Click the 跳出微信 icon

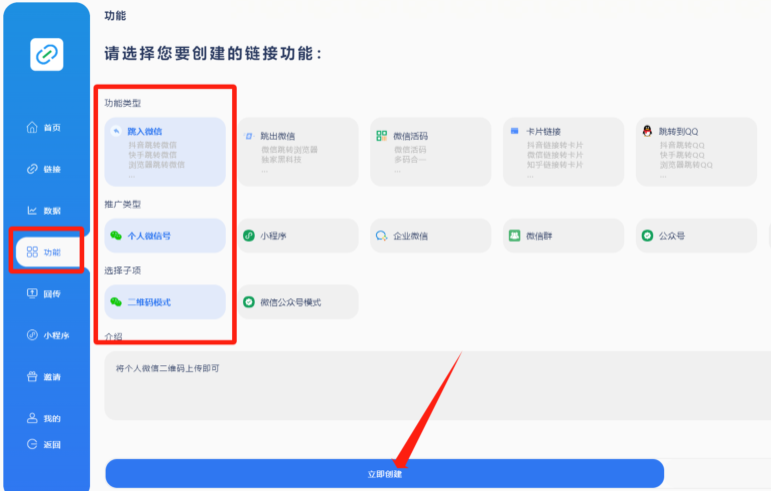pos(249,136)
